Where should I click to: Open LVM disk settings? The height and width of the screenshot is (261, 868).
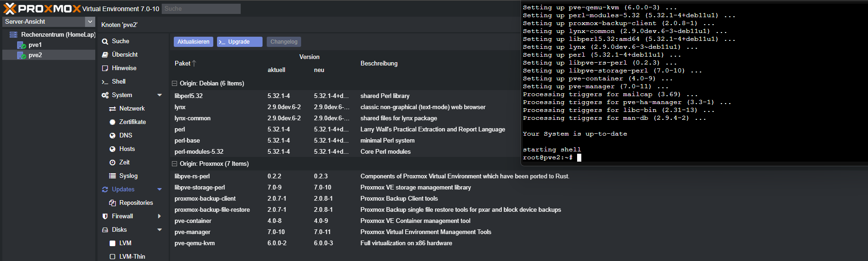[125, 243]
